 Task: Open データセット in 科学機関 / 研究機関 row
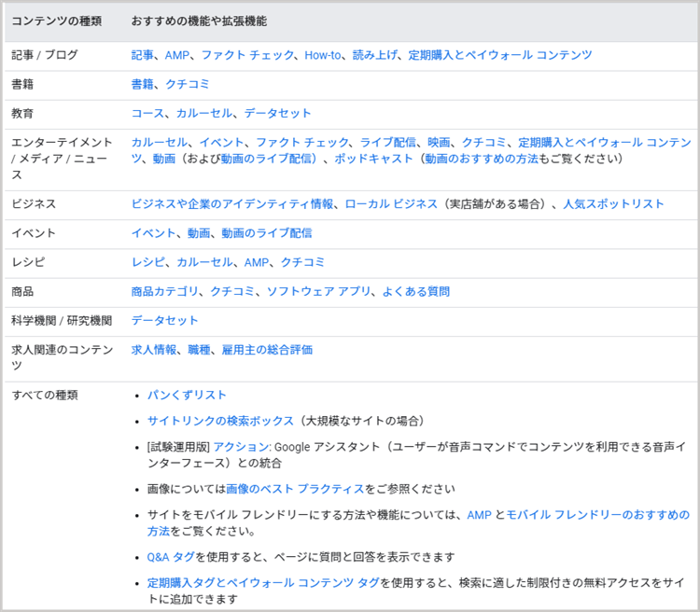[x=164, y=321]
